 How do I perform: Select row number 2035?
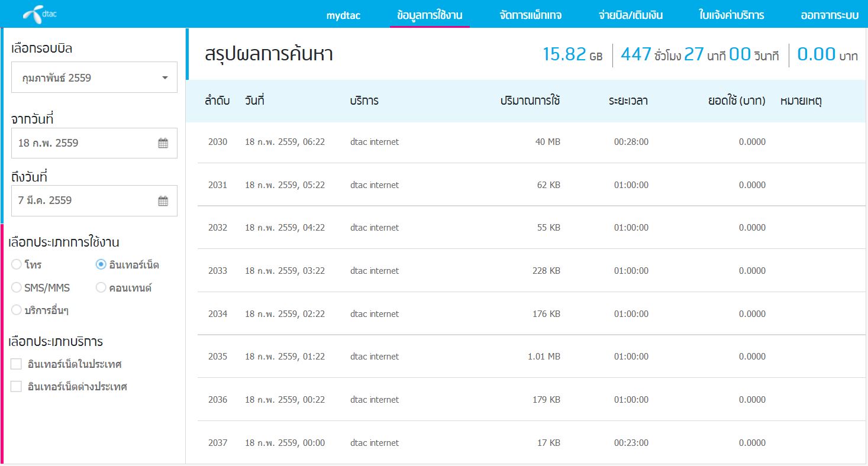click(x=218, y=357)
